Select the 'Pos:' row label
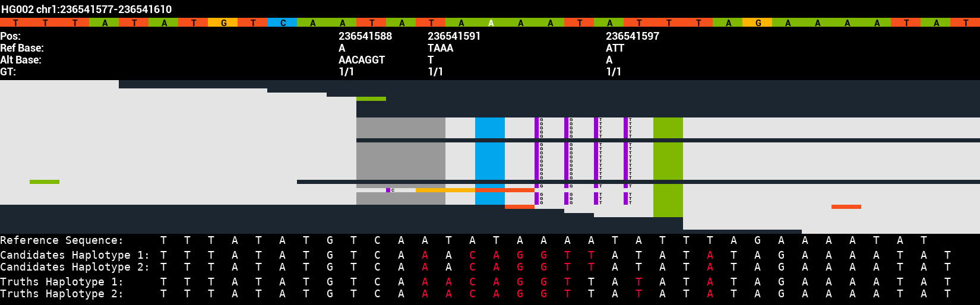The image size is (980, 305). point(10,36)
